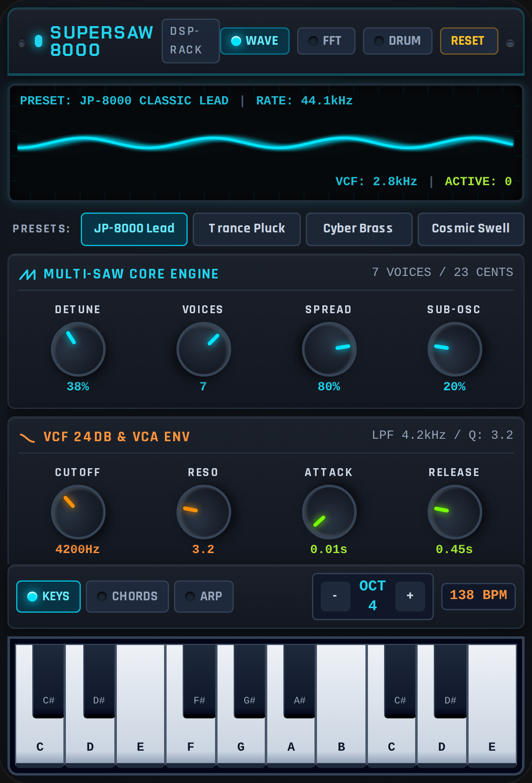532x783 pixels.
Task: Enable ARP play mode
Action: tap(204, 597)
